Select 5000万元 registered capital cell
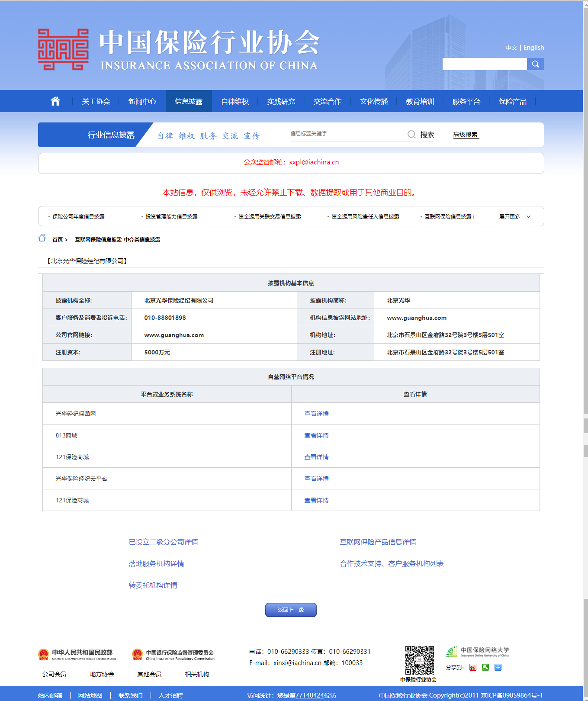Image resolution: width=588 pixels, height=701 pixels. pyautogui.click(x=214, y=352)
